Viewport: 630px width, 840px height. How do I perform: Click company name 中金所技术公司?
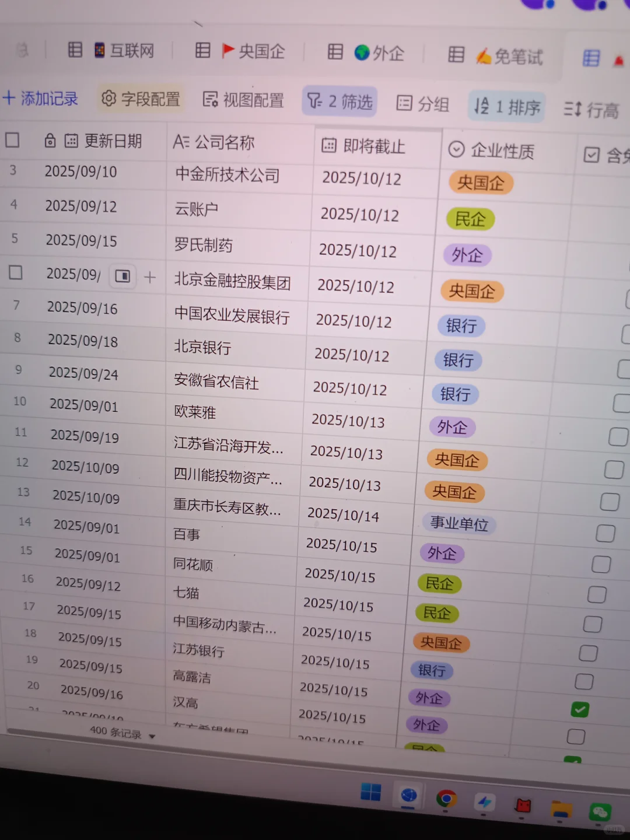(228, 174)
